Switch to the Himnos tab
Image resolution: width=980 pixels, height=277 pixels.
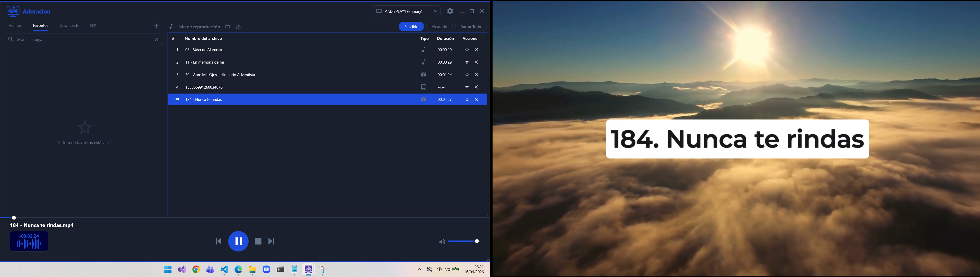15,25
